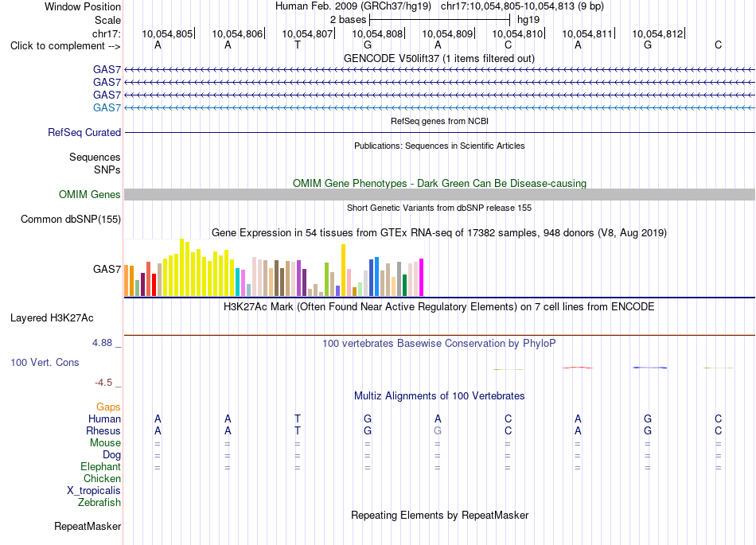The image size is (756, 545).
Task: Open the topmost GAS7 GENCODE track label
Action: [x=107, y=69]
